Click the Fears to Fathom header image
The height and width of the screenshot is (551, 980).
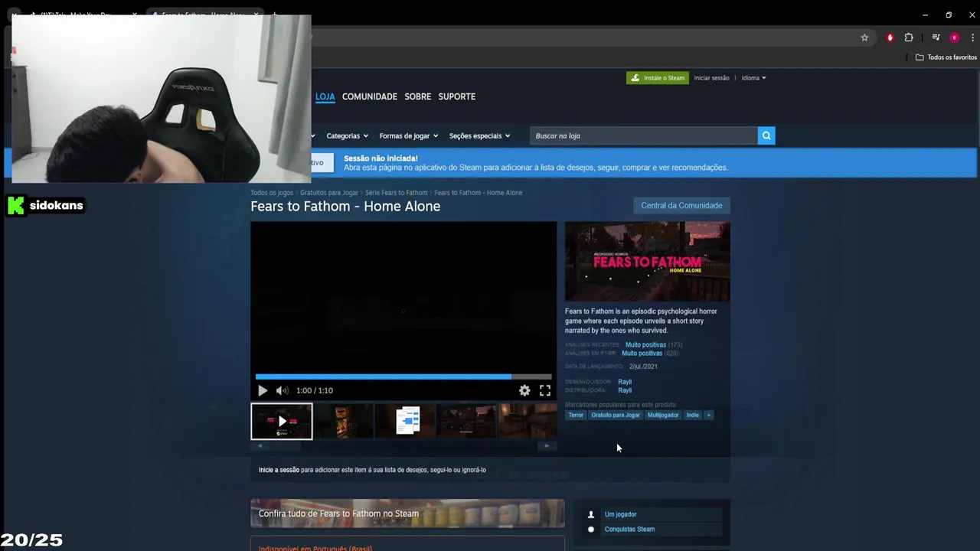[x=648, y=262]
